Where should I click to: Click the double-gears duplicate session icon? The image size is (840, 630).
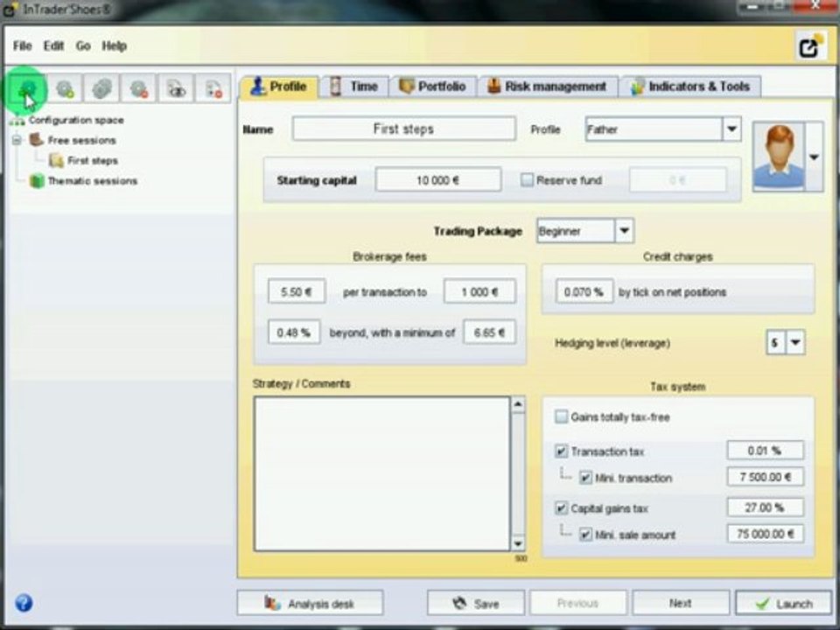pos(101,89)
